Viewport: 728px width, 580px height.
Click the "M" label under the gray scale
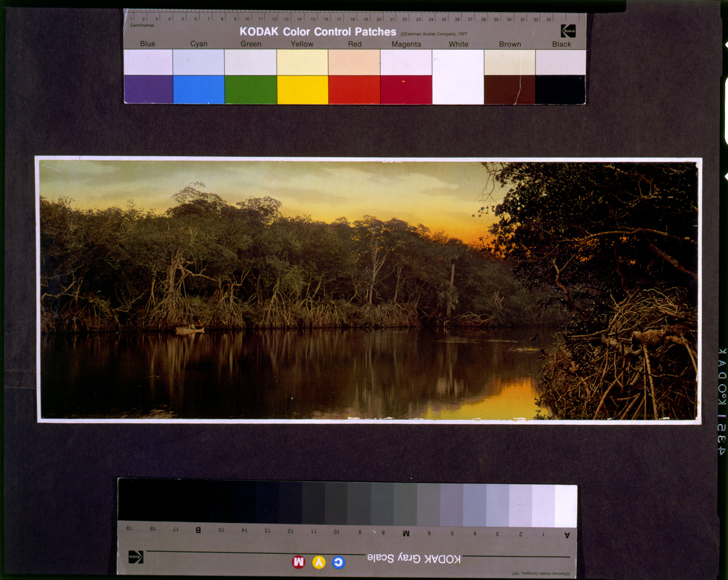pos(406,533)
